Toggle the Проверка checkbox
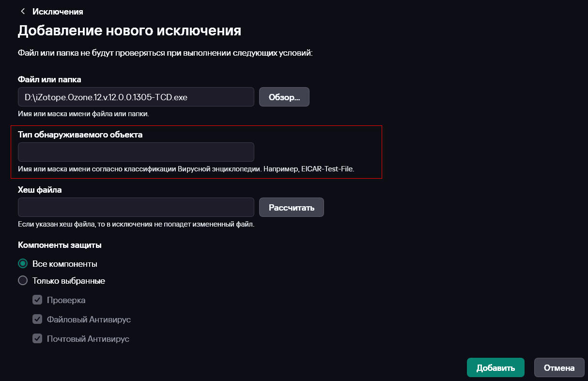588x381 pixels. [37, 300]
